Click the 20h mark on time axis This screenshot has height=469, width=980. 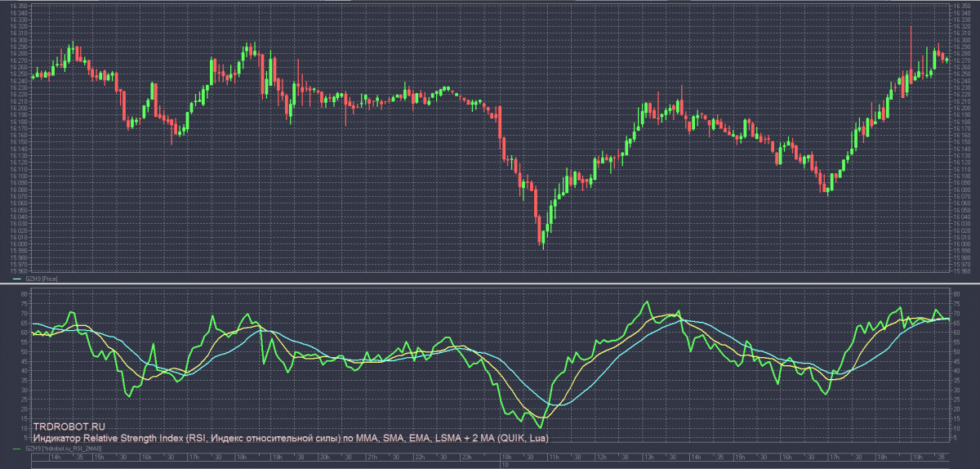pos(324,457)
